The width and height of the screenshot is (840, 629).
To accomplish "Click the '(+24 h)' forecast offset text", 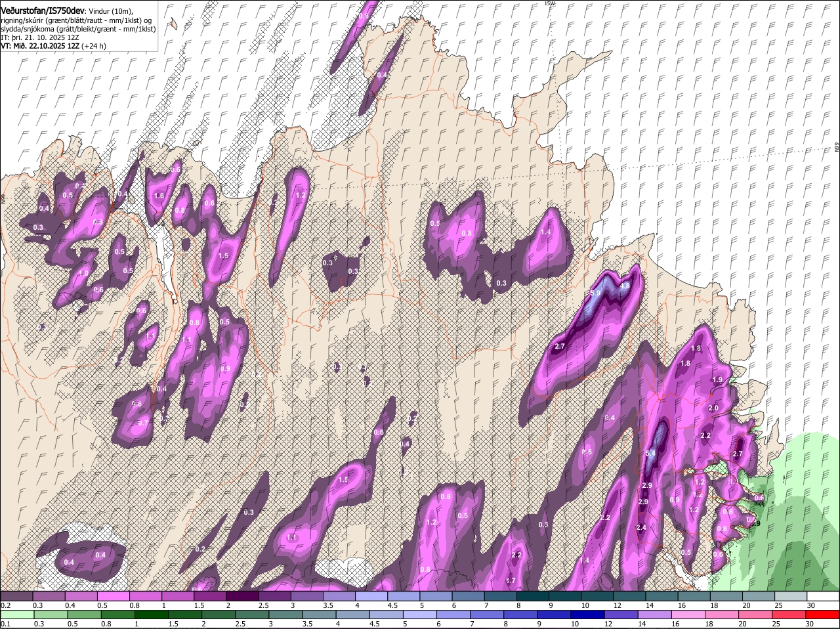I will tap(94, 46).
